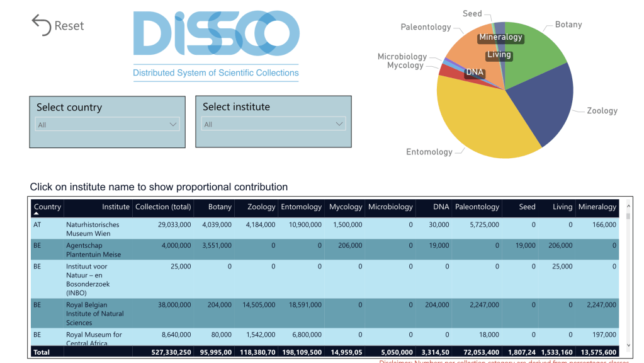Open the Select institute dropdown
The height and width of the screenshot is (363, 644).
[x=273, y=123]
